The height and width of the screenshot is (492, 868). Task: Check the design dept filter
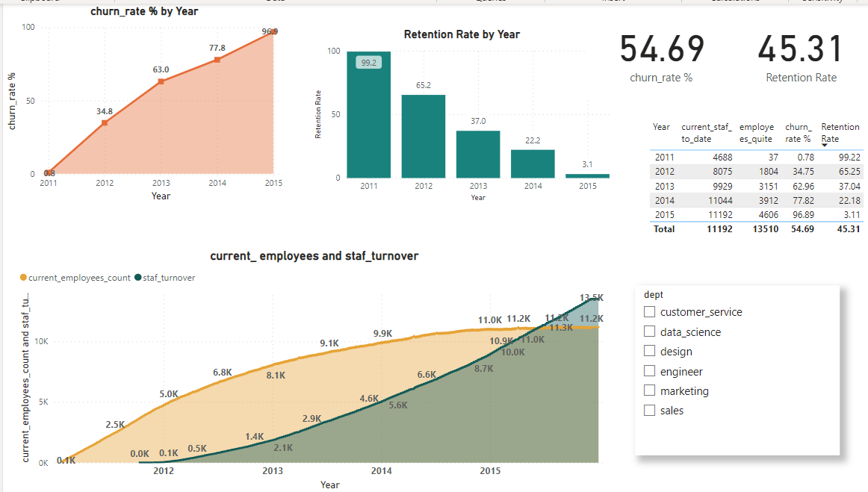pyautogui.click(x=649, y=351)
